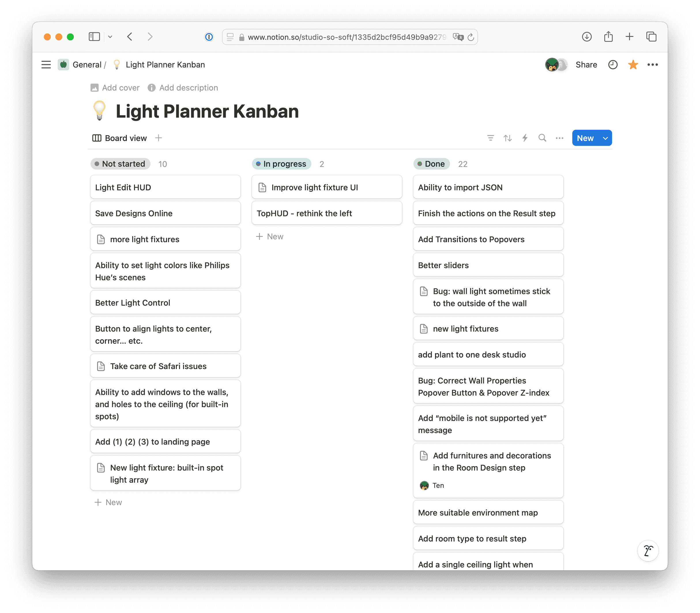Click the help assistant button at bottom right
Viewport: 700px width, 613px height.
point(648,550)
